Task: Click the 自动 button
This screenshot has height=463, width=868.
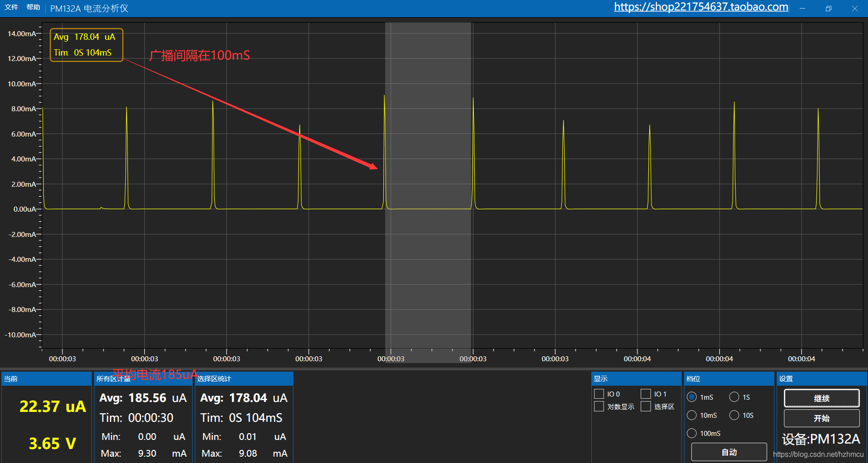Action: [x=729, y=452]
